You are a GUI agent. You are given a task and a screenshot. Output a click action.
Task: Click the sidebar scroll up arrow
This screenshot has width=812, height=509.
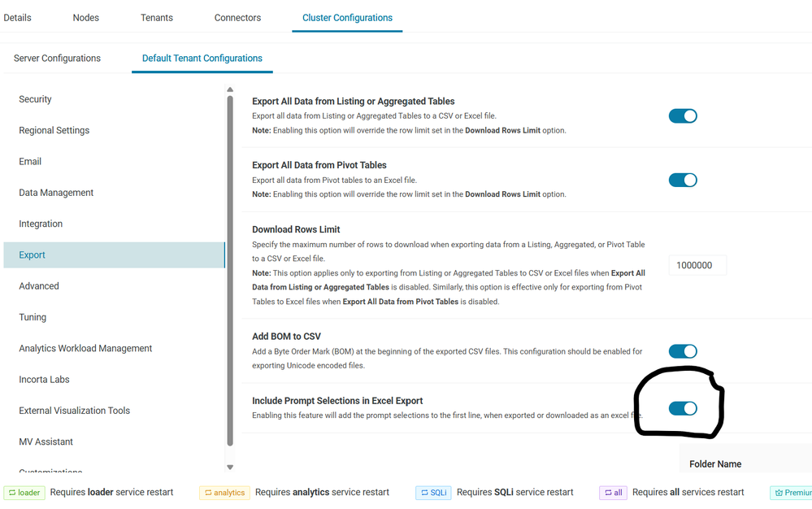[x=230, y=89]
